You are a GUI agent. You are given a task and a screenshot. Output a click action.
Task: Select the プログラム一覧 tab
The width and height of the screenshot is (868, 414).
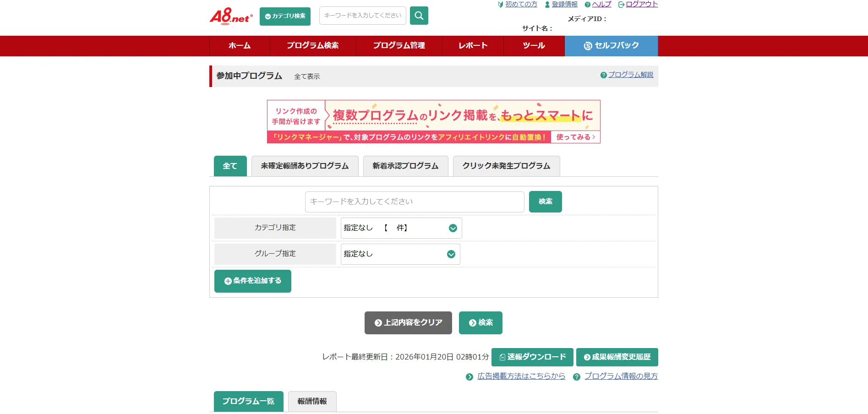click(x=249, y=401)
